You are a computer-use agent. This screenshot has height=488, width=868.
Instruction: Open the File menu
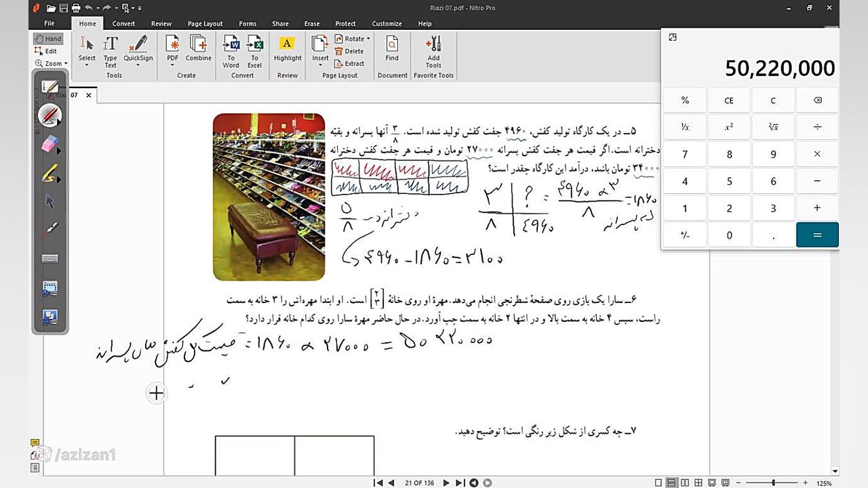[x=50, y=23]
